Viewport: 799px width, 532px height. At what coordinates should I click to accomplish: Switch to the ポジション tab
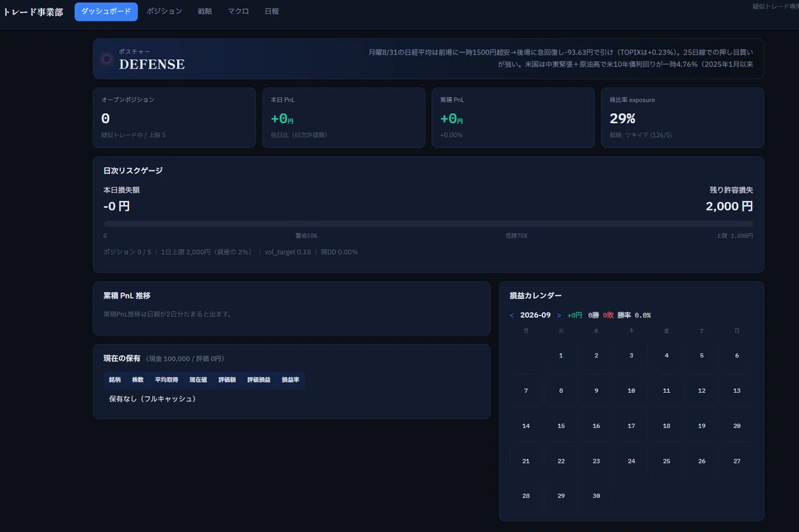click(x=164, y=11)
